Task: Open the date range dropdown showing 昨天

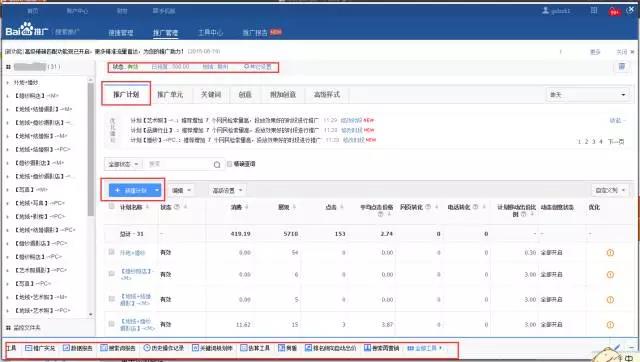Action: click(587, 95)
